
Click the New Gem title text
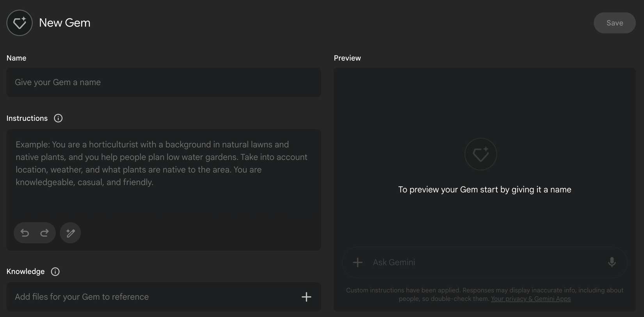coord(65,23)
